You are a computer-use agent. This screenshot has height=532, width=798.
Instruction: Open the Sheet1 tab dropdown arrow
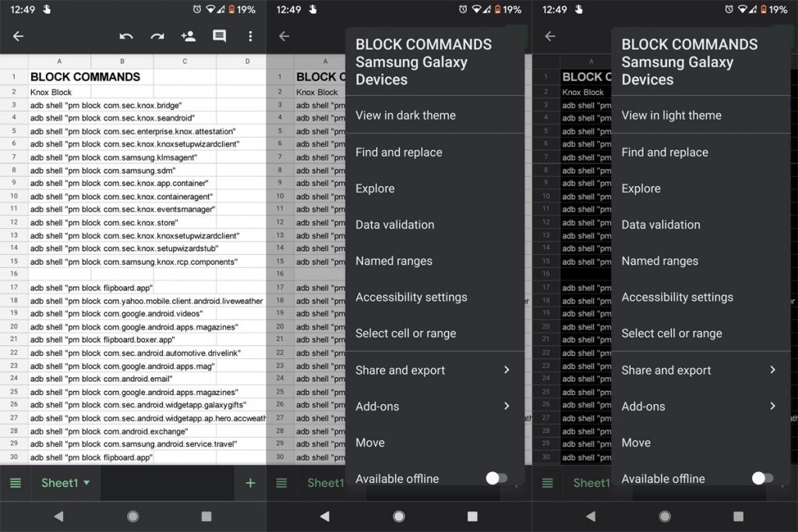(x=87, y=483)
